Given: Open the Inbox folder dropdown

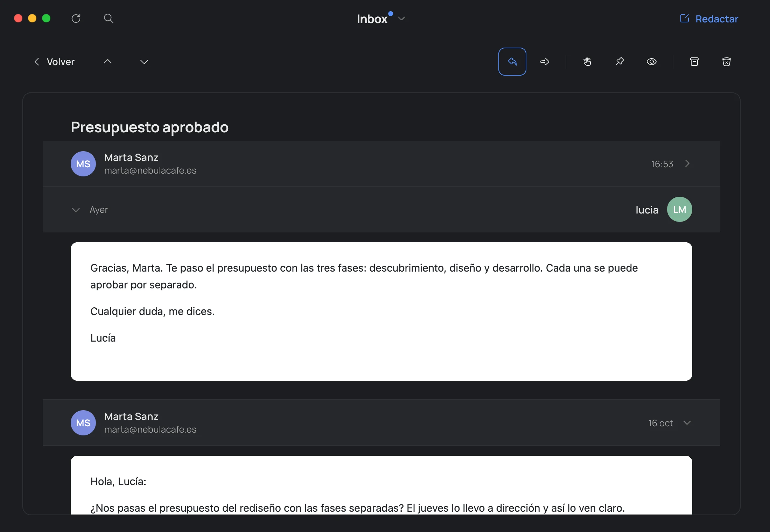Looking at the screenshot, I should pyautogui.click(x=381, y=19).
